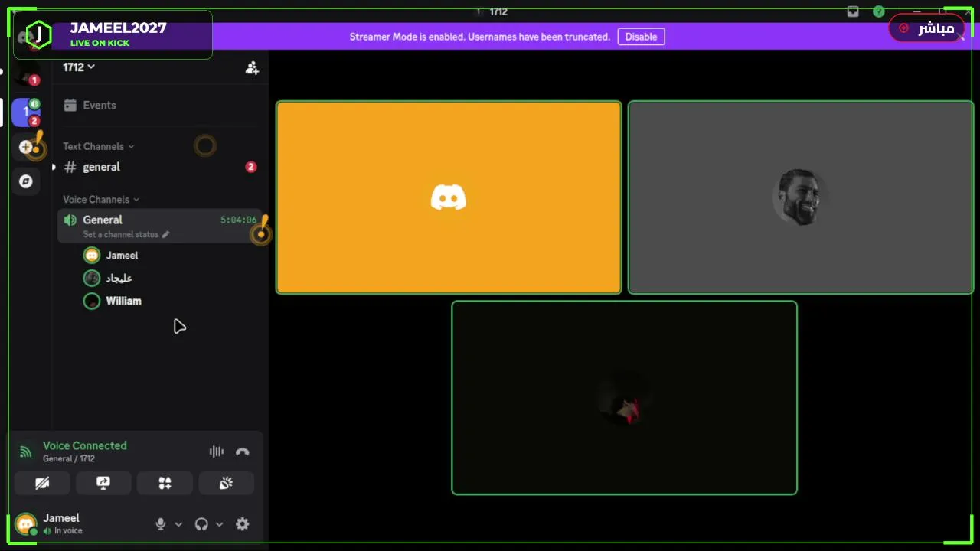This screenshot has width=980, height=551.
Task: Click the مباشر live badge
Action: pos(926,28)
